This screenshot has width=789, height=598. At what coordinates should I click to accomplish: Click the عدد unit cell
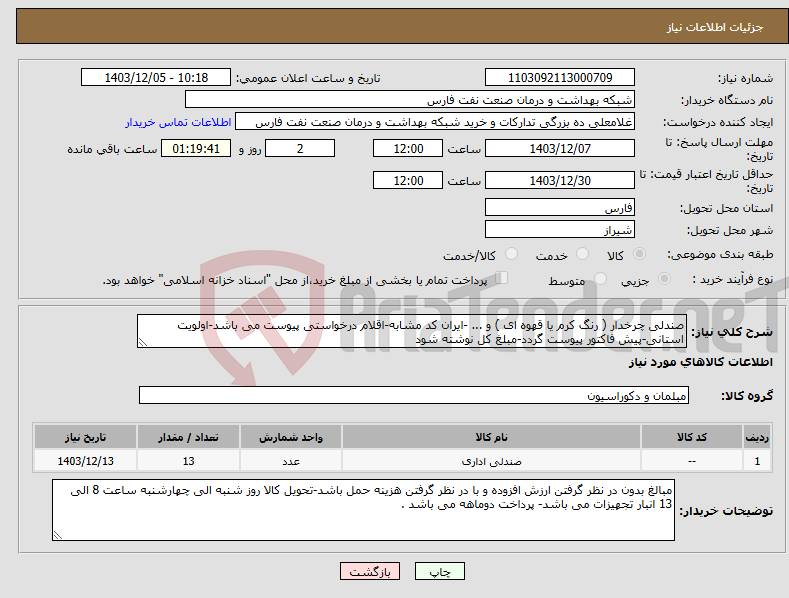[x=291, y=461]
